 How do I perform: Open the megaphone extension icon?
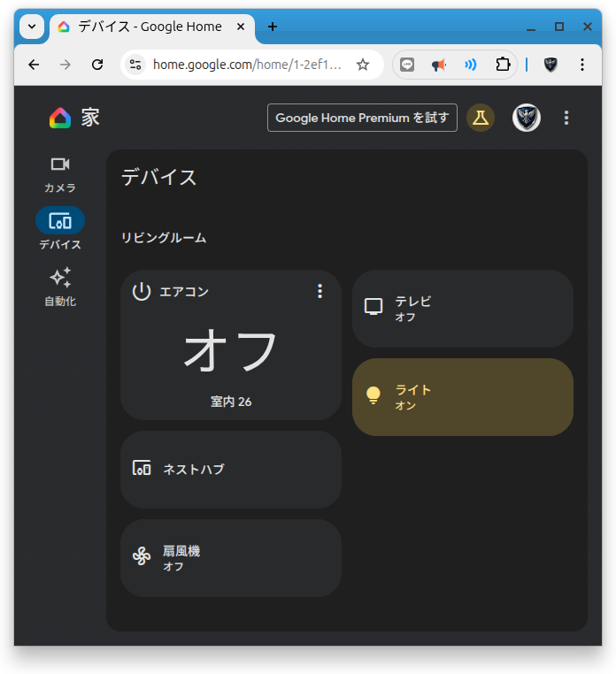tap(438, 65)
